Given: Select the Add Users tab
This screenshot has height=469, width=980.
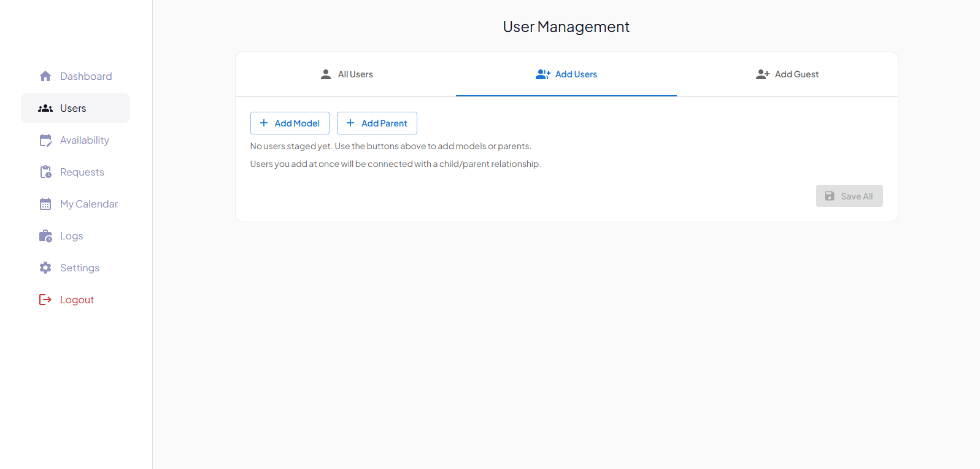Looking at the screenshot, I should [x=566, y=74].
